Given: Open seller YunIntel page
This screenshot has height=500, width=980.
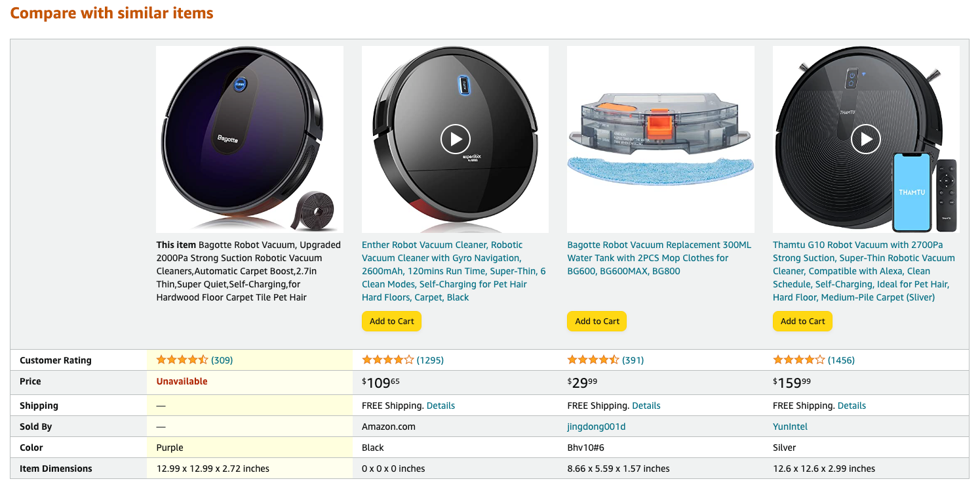Looking at the screenshot, I should click(790, 427).
